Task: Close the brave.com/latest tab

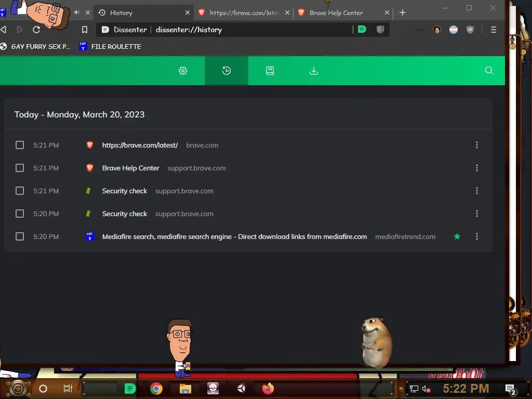Action: click(x=287, y=12)
